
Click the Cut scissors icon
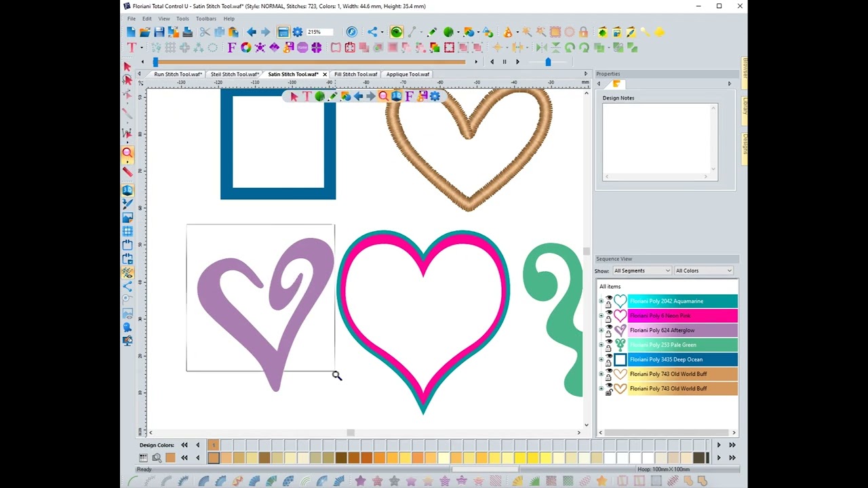[x=205, y=32]
